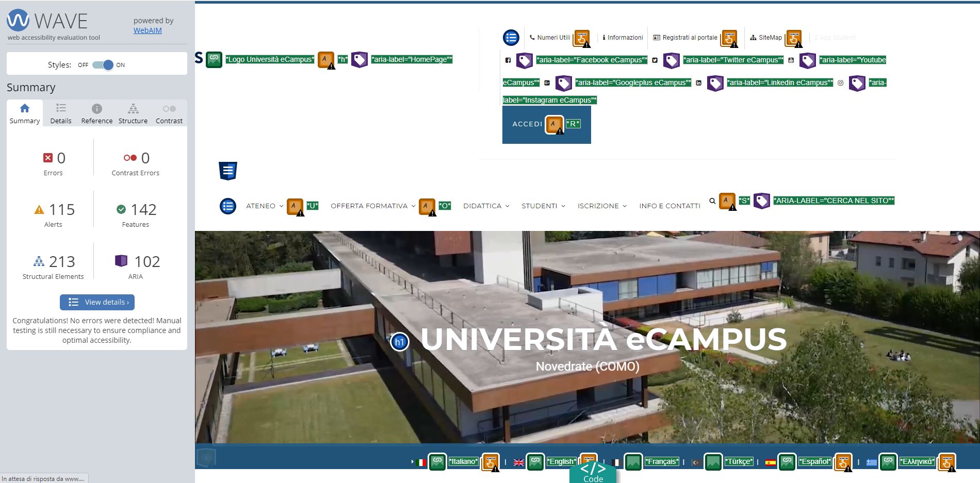Select Türkçe language link
The width and height of the screenshot is (980, 483).
739,461
